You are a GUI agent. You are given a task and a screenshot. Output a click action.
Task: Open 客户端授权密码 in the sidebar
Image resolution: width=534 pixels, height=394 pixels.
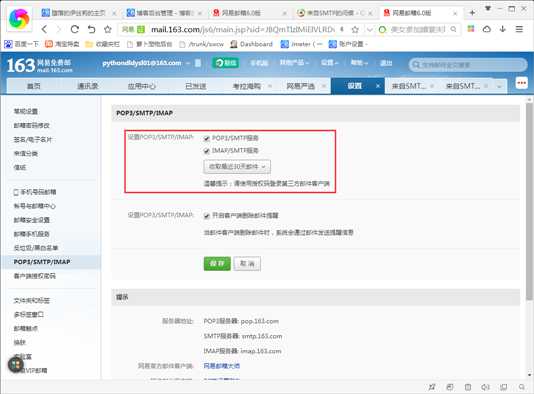[x=34, y=276]
